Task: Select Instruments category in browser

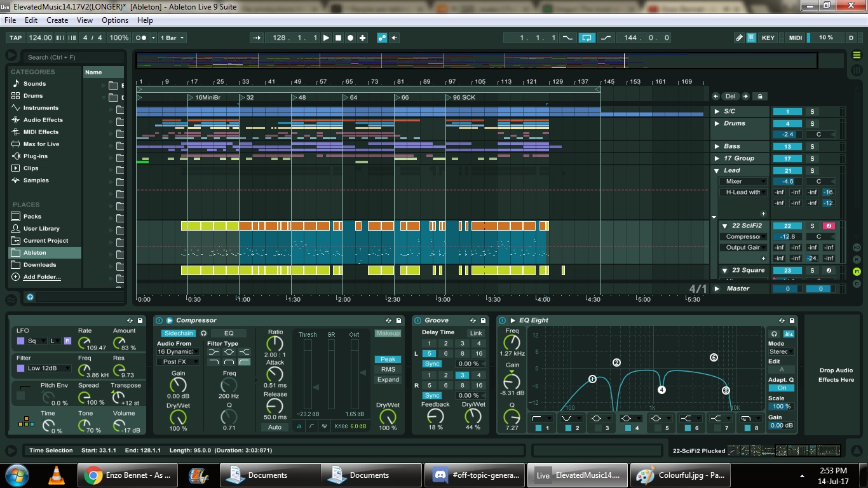Action: click(x=41, y=108)
